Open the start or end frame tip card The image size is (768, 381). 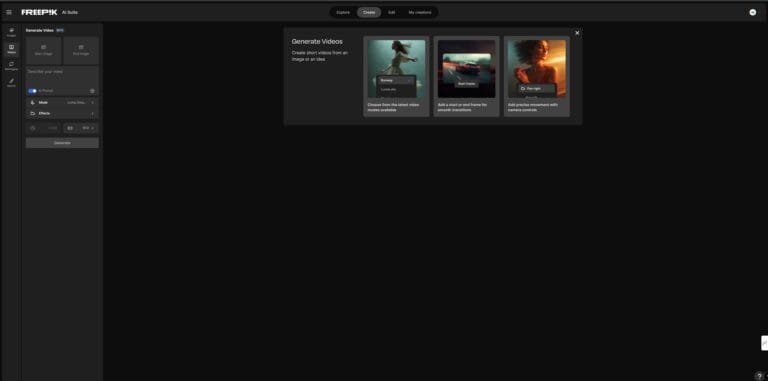[x=466, y=76]
